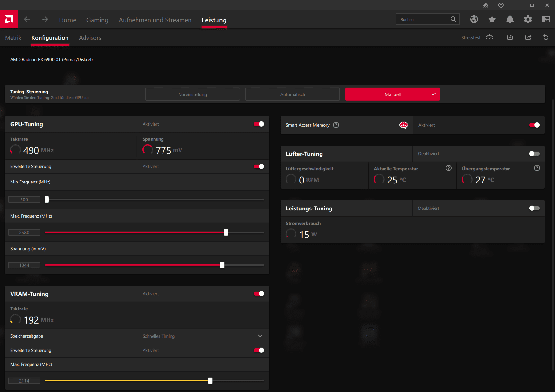The image size is (555, 392).
Task: Click the bug report icon
Action: pos(486,5)
